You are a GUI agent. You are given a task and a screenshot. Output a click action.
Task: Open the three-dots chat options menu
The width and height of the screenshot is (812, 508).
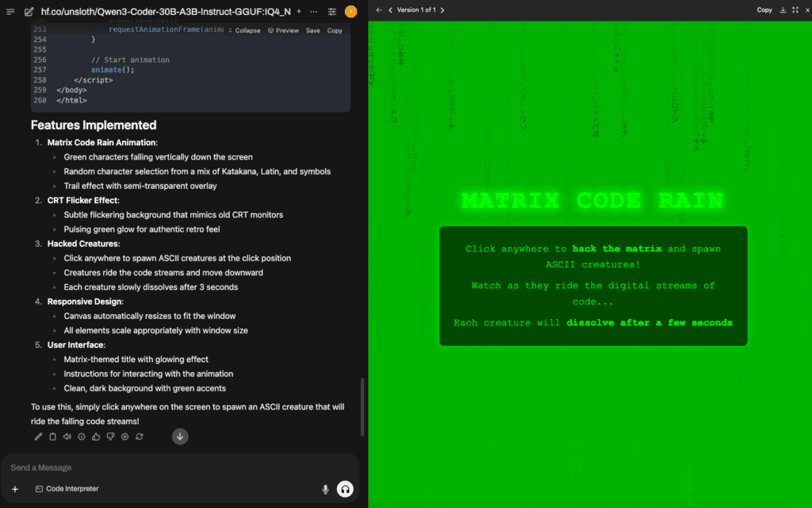(x=314, y=11)
